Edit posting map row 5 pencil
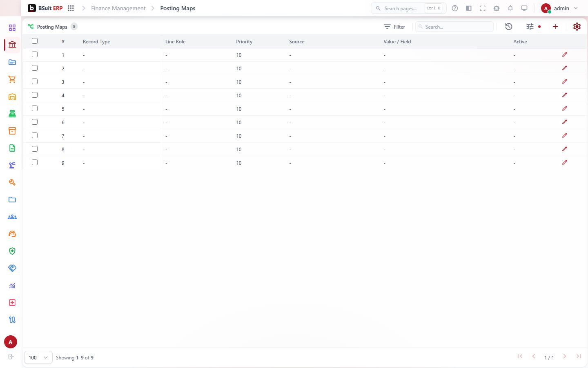 coord(565,108)
